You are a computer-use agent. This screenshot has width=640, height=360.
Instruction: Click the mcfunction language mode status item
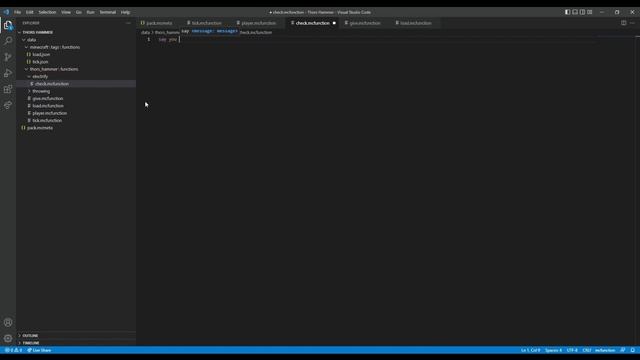pos(605,350)
